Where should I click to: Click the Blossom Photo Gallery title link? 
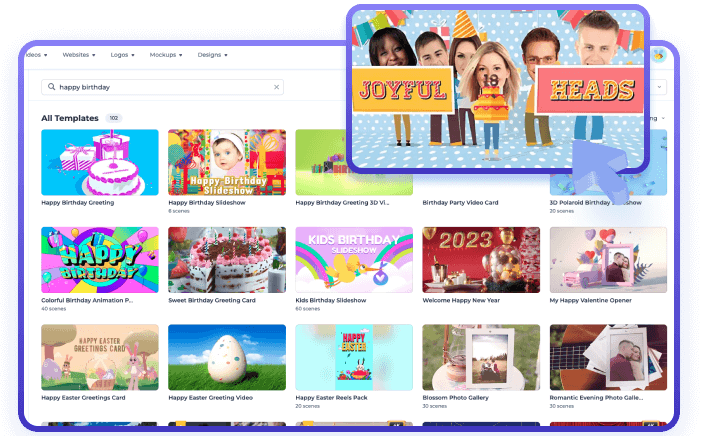coord(455,397)
